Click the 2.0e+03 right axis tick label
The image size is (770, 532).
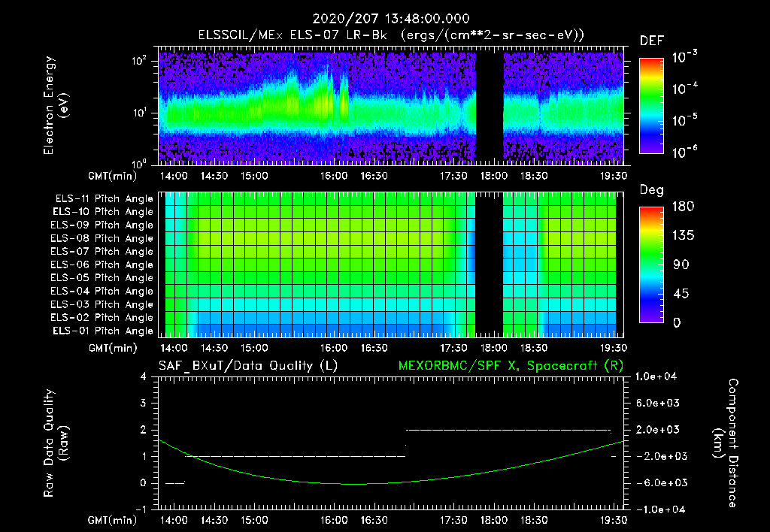(x=658, y=430)
